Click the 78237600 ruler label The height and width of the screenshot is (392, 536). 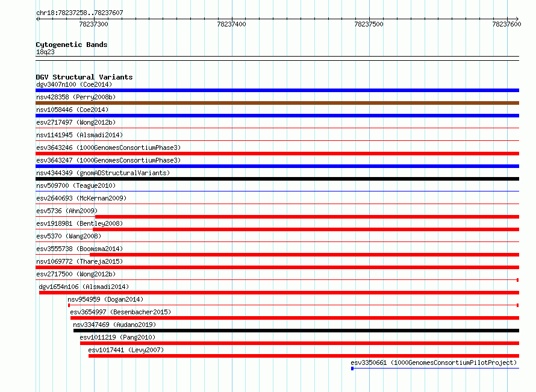click(506, 24)
